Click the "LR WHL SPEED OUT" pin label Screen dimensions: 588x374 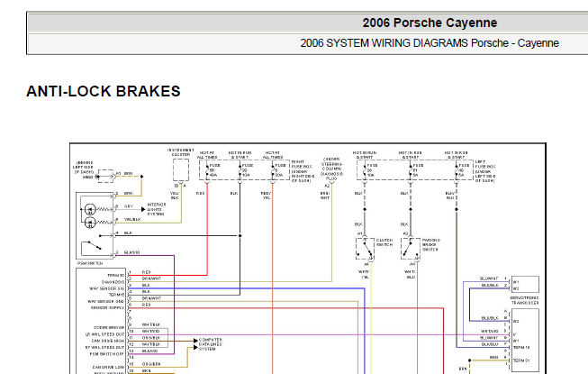(105, 334)
